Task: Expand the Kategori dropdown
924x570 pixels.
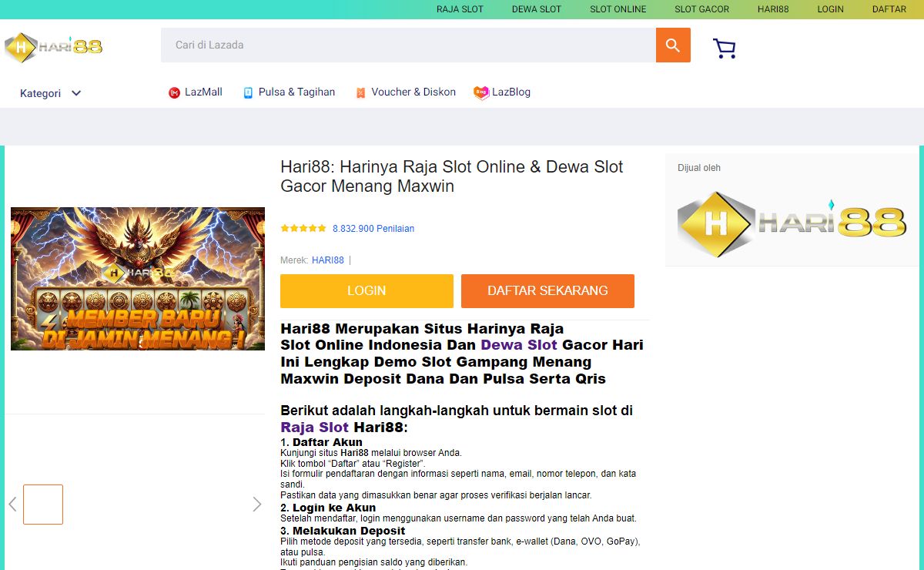Action: click(x=51, y=93)
